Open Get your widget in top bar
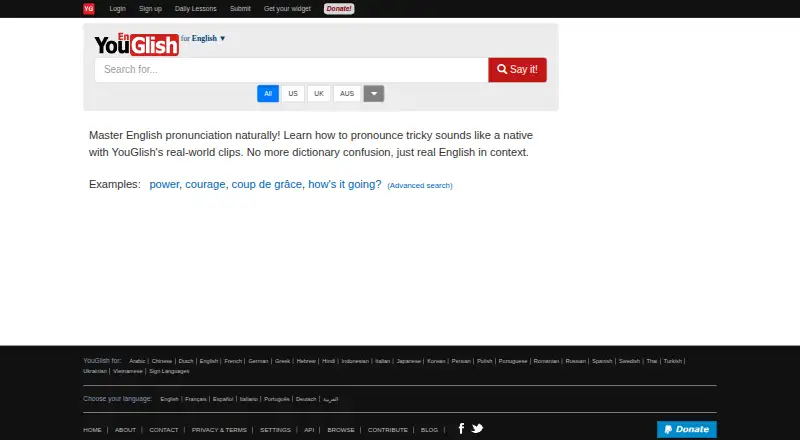Screen dimensions: 800x440 pos(287,9)
